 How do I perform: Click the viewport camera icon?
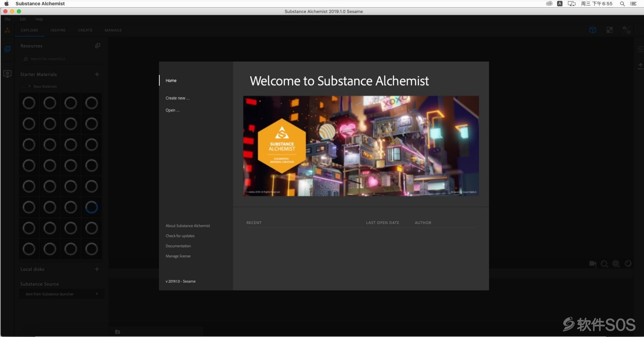click(x=592, y=263)
